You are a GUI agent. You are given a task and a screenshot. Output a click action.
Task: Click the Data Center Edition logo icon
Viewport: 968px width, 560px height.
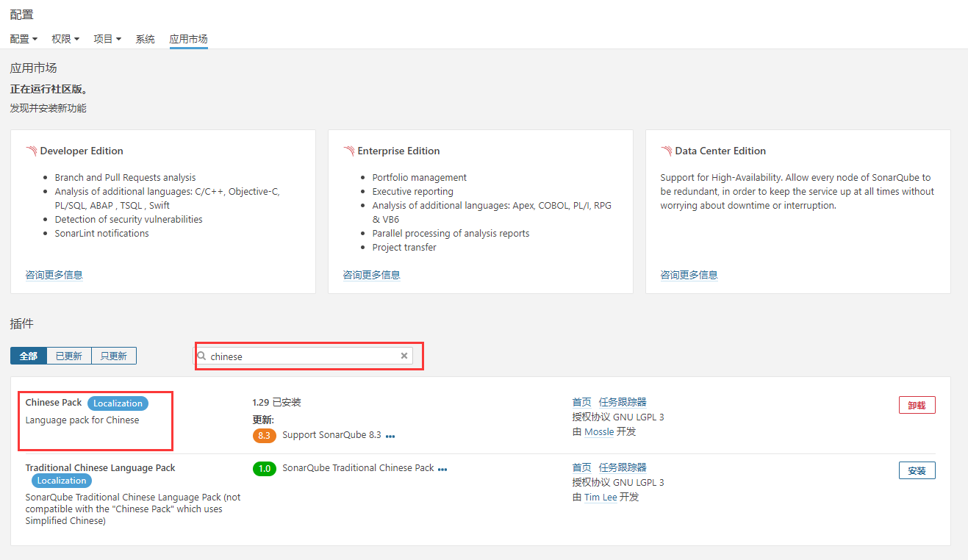(x=666, y=151)
